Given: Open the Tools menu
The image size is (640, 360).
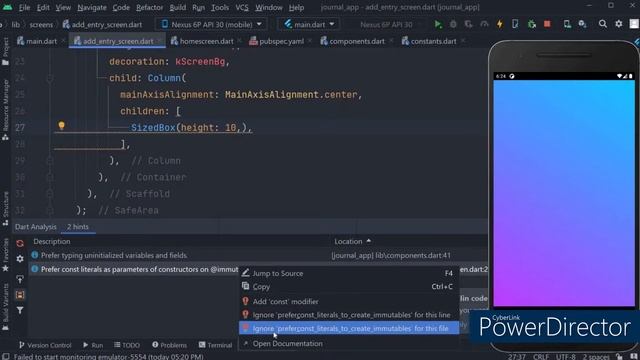Looking at the screenshot, I should (220, 7).
